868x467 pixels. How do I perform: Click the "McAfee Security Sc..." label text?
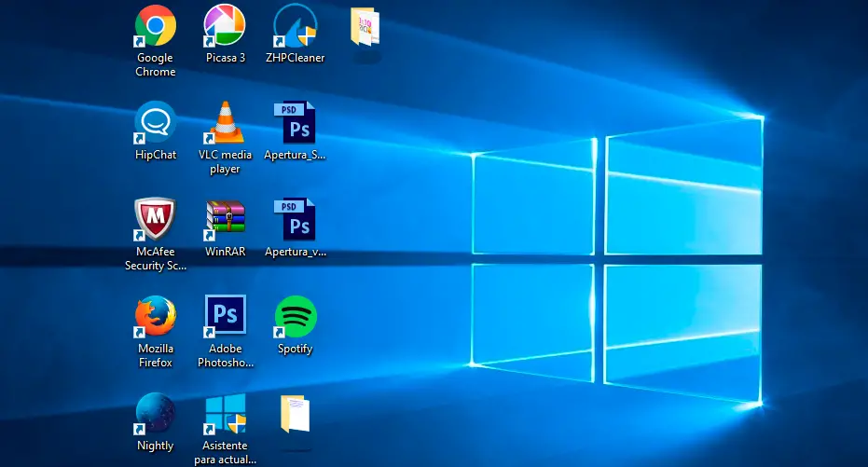click(x=156, y=258)
